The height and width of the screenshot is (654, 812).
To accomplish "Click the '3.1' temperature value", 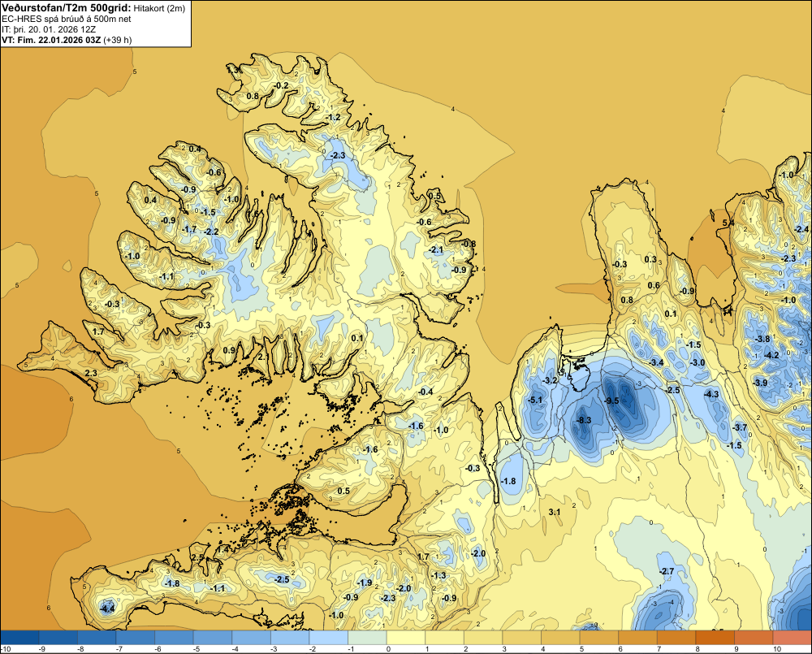I will [554, 512].
